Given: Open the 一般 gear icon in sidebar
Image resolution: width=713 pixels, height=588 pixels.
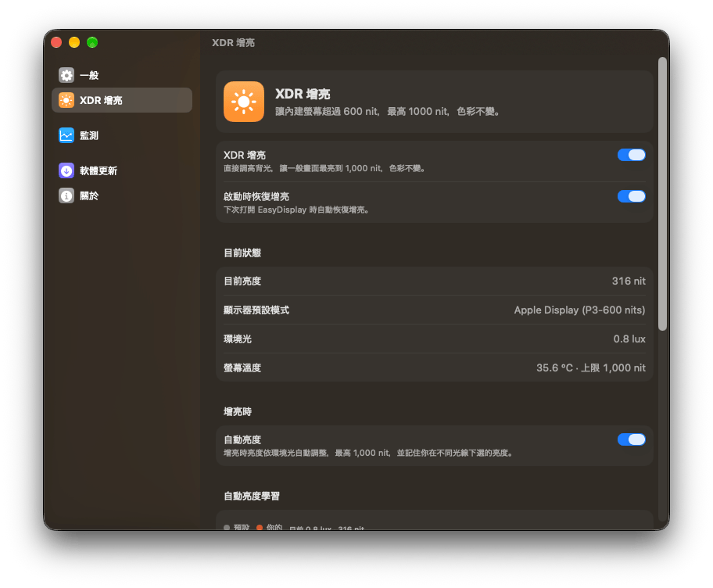Looking at the screenshot, I should point(66,75).
